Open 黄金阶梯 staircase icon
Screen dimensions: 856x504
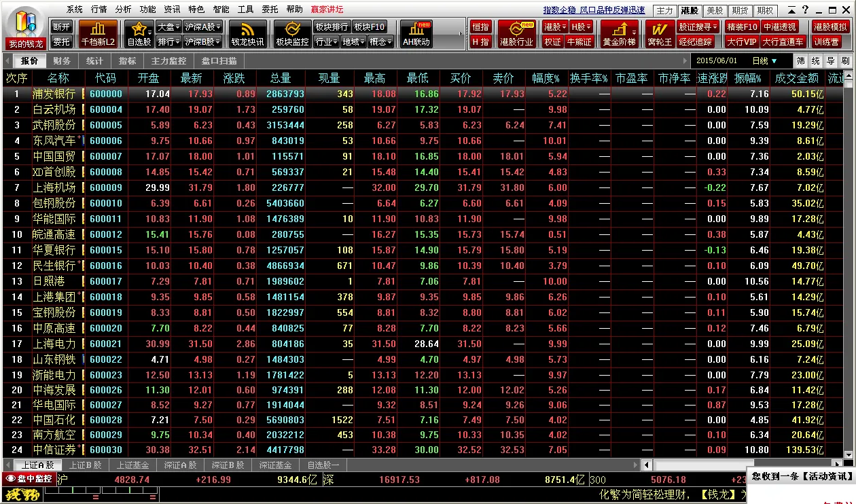point(619,34)
